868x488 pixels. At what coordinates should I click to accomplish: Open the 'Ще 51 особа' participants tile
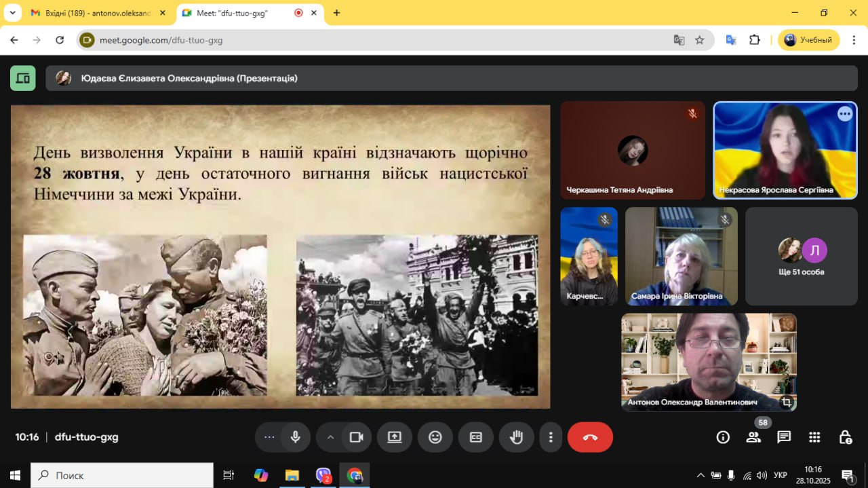click(802, 257)
